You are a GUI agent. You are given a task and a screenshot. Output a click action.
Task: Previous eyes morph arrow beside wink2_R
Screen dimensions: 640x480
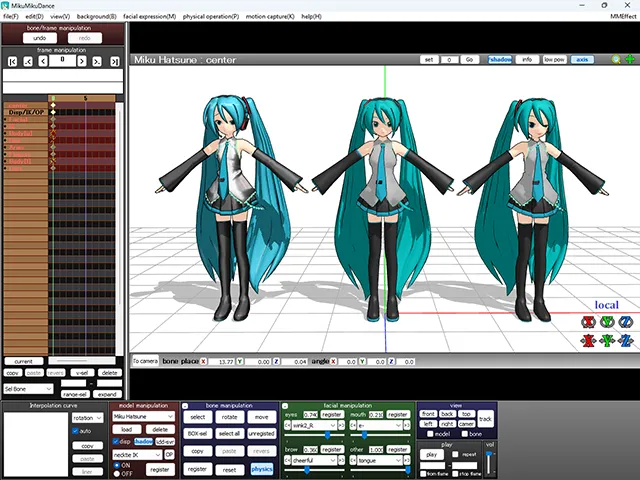click(287, 425)
